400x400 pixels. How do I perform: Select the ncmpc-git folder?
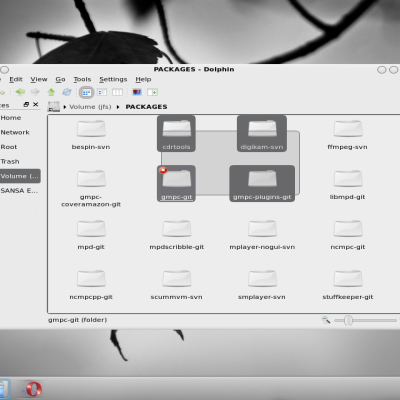point(348,235)
